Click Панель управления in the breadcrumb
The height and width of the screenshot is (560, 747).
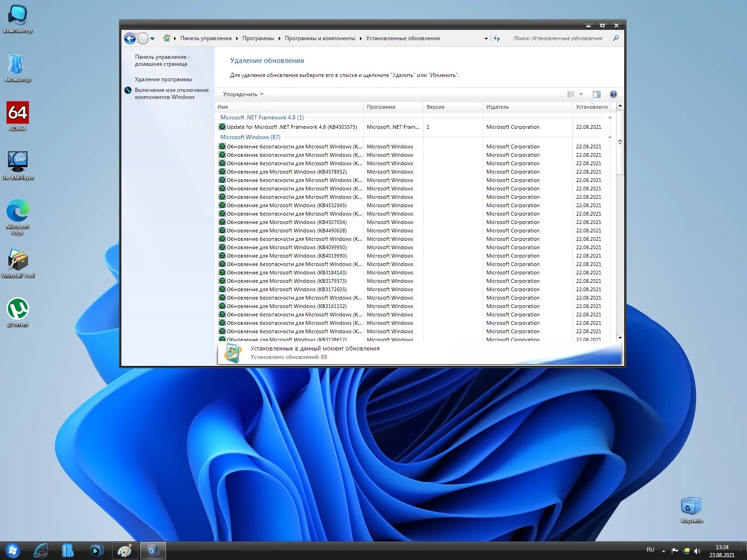pyautogui.click(x=206, y=38)
